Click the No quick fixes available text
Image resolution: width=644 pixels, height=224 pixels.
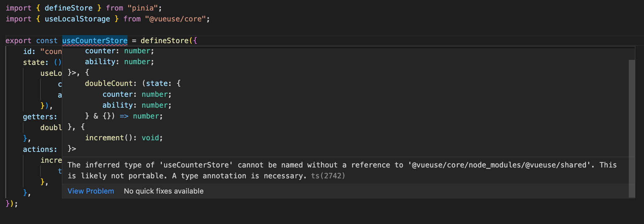click(x=163, y=191)
